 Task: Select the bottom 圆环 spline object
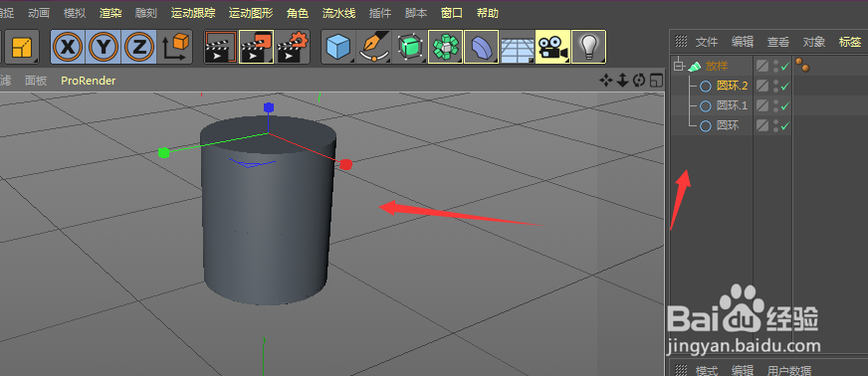pyautogui.click(x=728, y=126)
